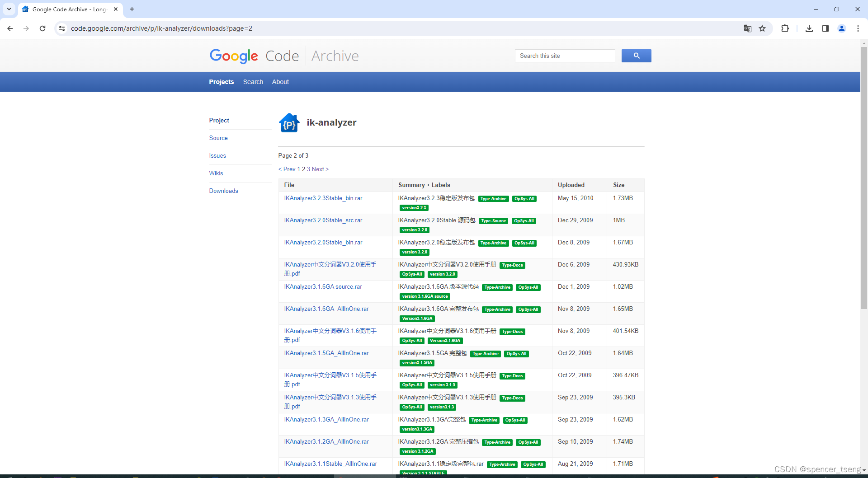
Task: Click the site search magnifier button
Action: click(636, 56)
